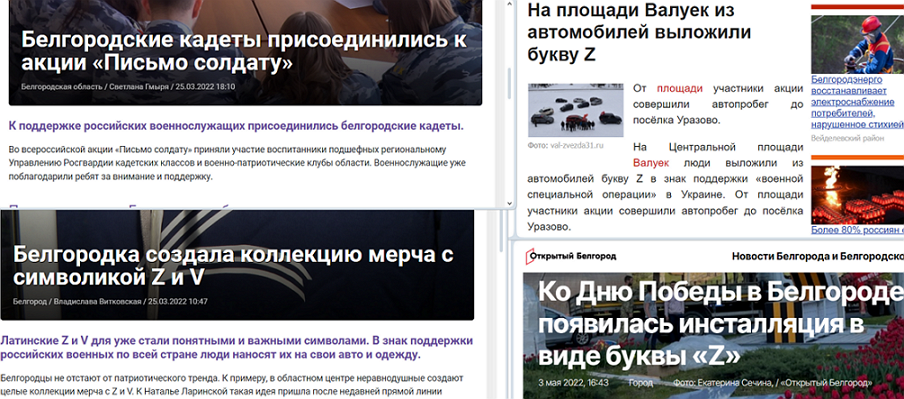Click the date '25.03.2022 10:47'
The height and width of the screenshot is (399, 904).
(178, 301)
